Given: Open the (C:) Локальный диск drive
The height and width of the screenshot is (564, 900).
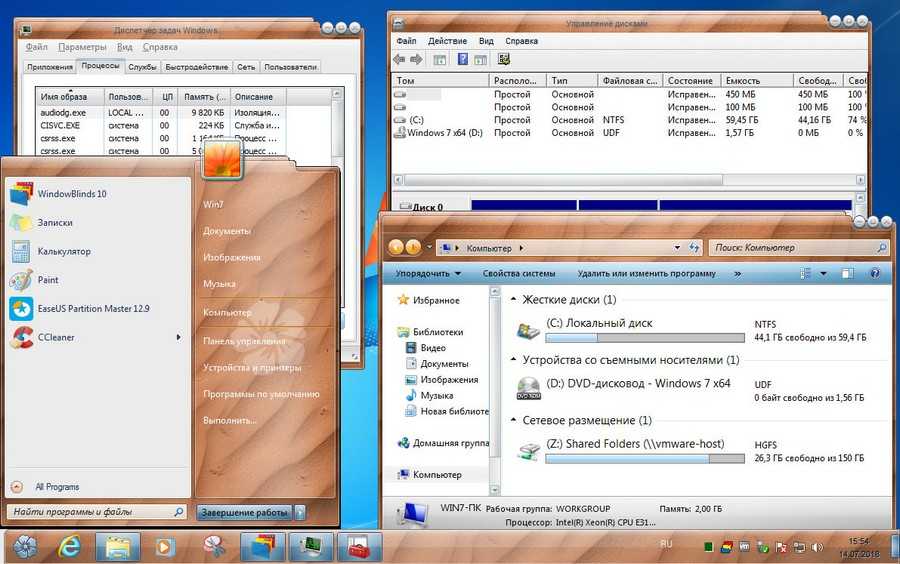Looking at the screenshot, I should click(598, 323).
